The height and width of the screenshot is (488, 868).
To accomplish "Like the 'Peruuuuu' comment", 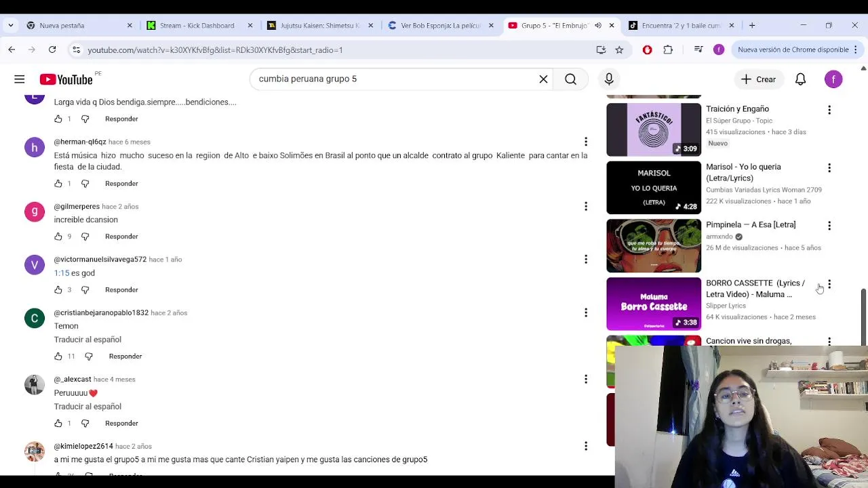I will tap(58, 424).
